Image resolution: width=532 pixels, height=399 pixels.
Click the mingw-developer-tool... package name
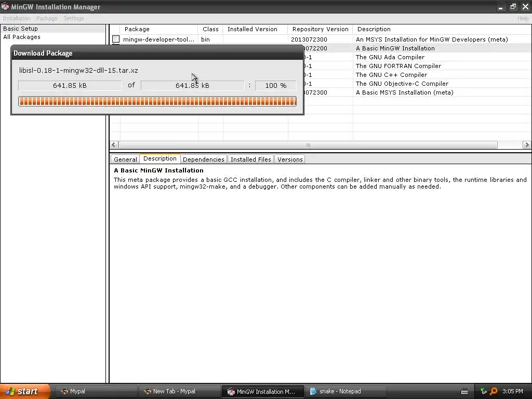[x=159, y=39]
